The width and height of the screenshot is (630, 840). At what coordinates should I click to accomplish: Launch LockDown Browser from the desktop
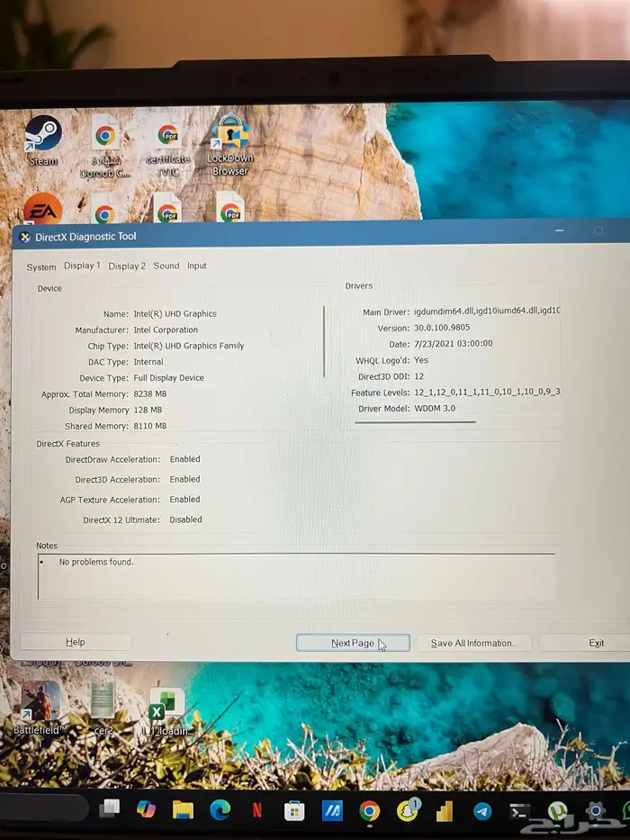pyautogui.click(x=229, y=143)
